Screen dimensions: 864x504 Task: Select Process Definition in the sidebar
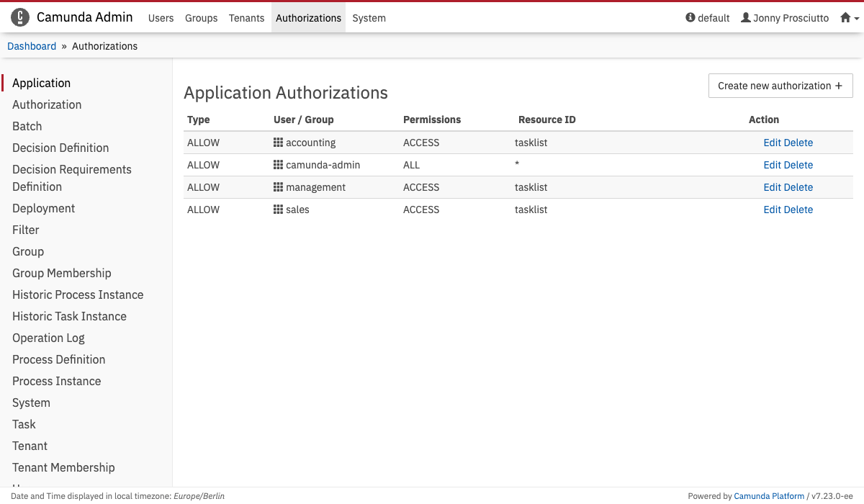click(x=59, y=359)
